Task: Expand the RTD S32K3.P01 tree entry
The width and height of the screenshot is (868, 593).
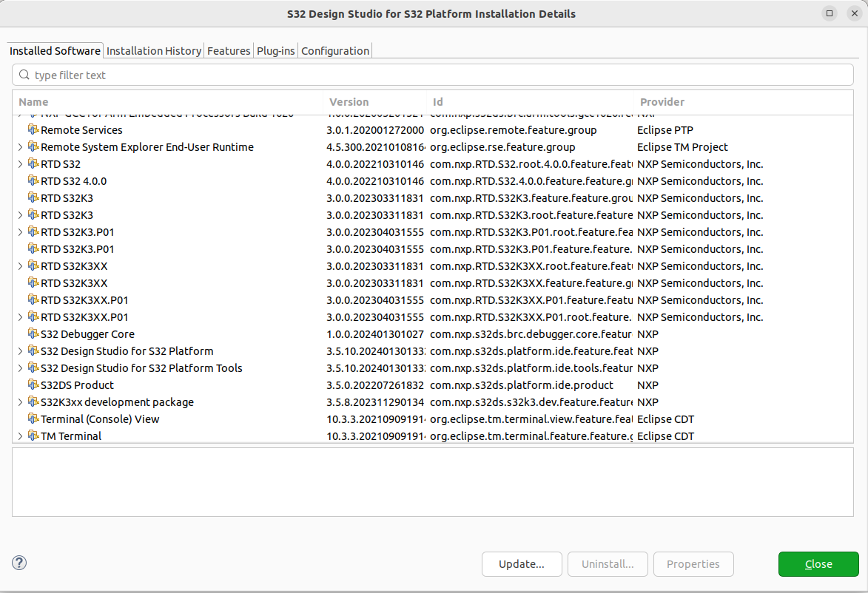Action: click(20, 231)
